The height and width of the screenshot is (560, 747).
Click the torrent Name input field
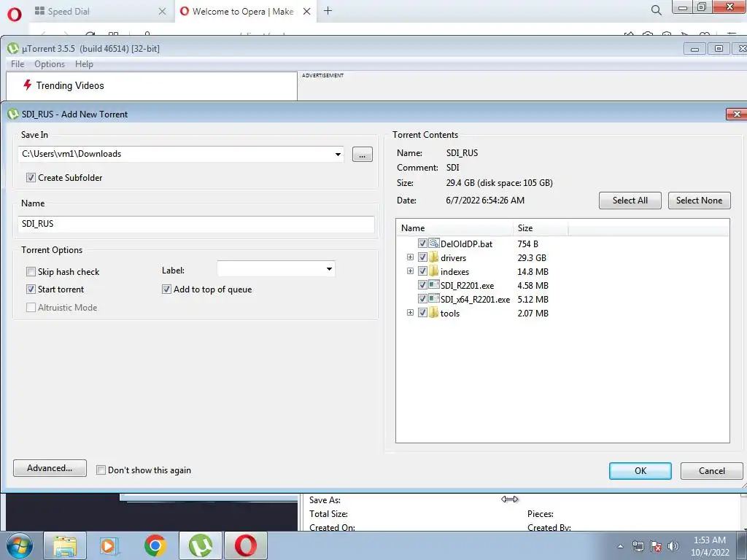(196, 224)
